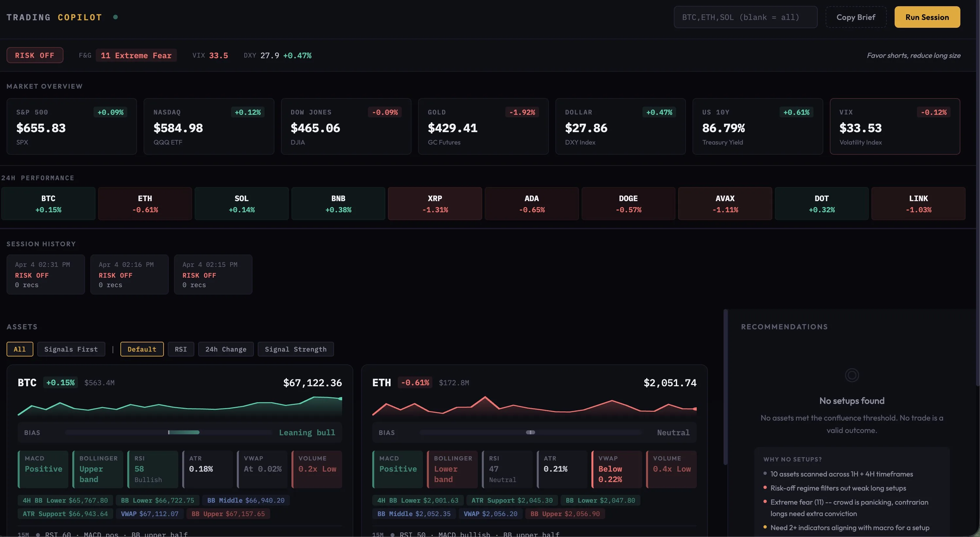Select the Signals First filter
Viewport: 980px width, 537px height.
click(71, 349)
